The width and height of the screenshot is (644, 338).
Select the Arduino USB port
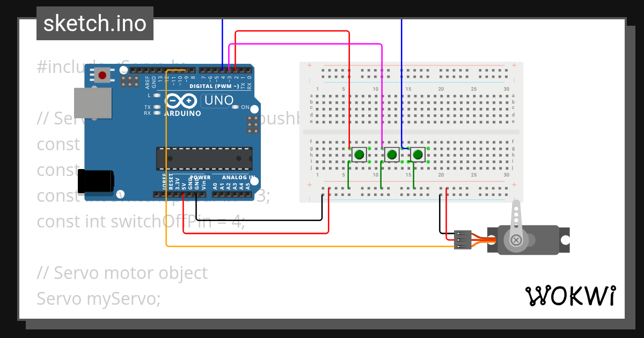[92, 102]
